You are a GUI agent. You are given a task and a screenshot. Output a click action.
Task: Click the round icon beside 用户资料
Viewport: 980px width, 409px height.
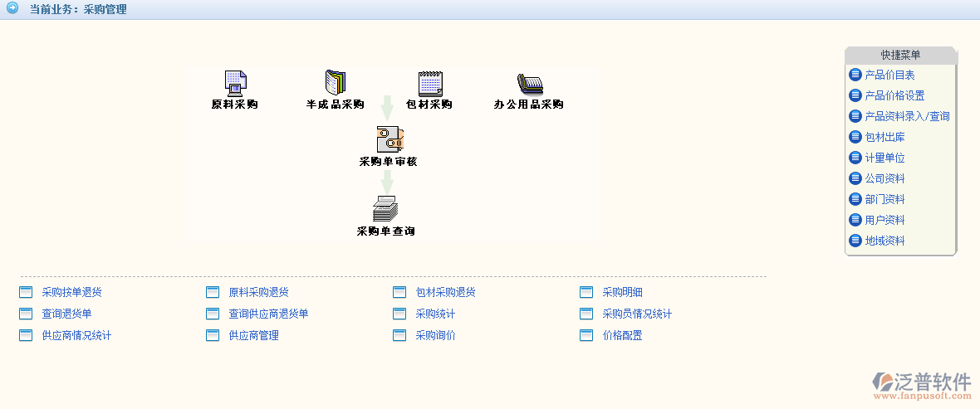pyautogui.click(x=855, y=220)
